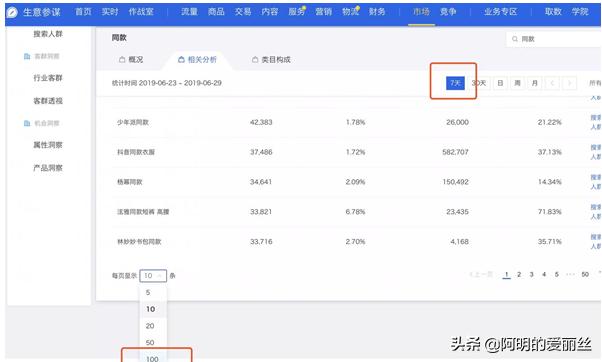This screenshot has width=602, height=362.
Task: Click the value 42,383
Action: click(x=261, y=122)
